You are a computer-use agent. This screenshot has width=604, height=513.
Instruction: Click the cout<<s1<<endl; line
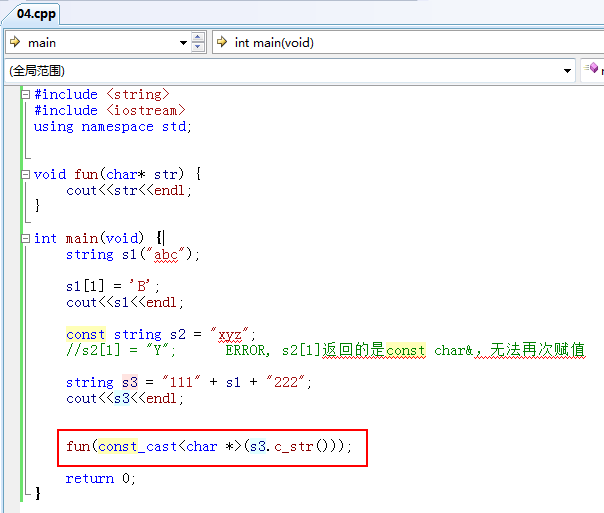click(x=125, y=303)
